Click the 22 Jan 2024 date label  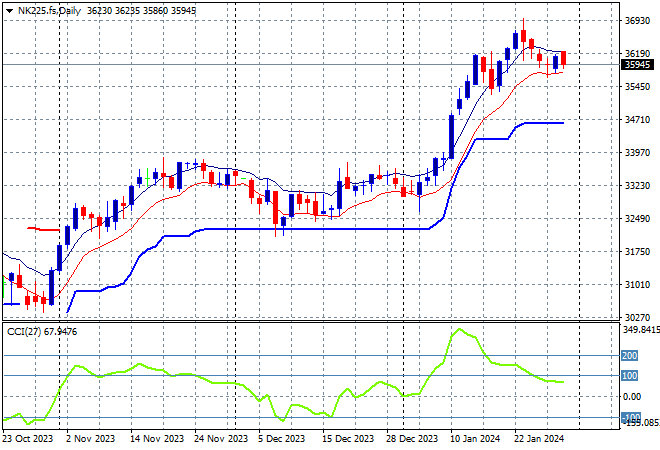539,439
